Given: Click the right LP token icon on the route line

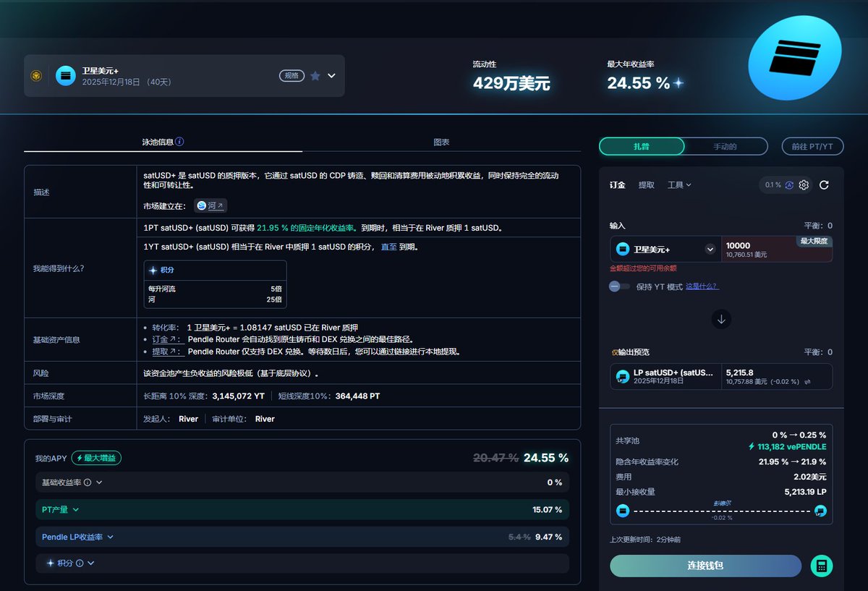Looking at the screenshot, I should point(820,511).
